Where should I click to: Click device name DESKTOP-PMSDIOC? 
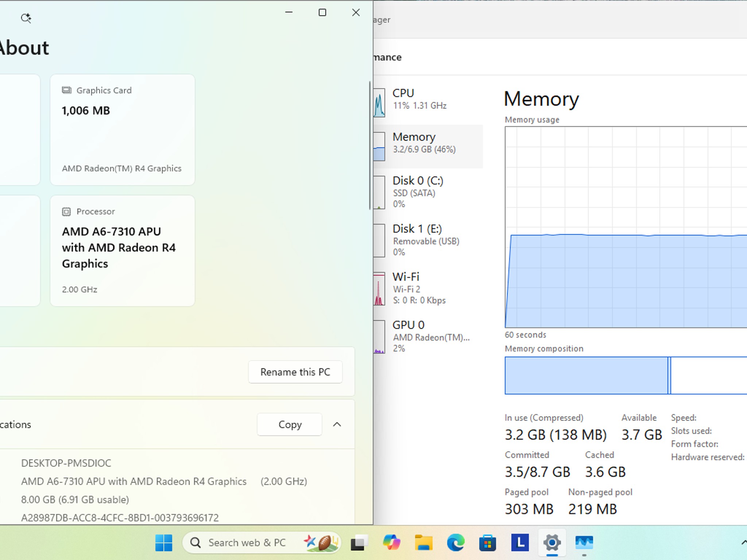(66, 463)
